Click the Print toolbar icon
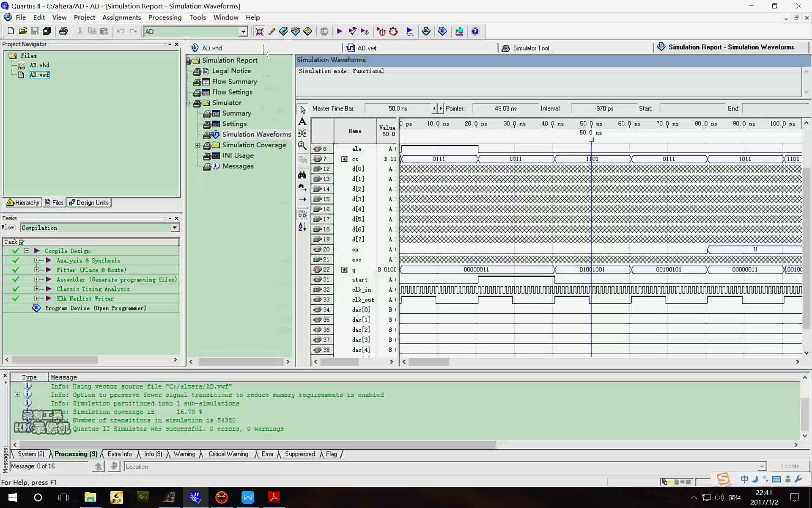This screenshot has height=508, width=812. pos(63,31)
